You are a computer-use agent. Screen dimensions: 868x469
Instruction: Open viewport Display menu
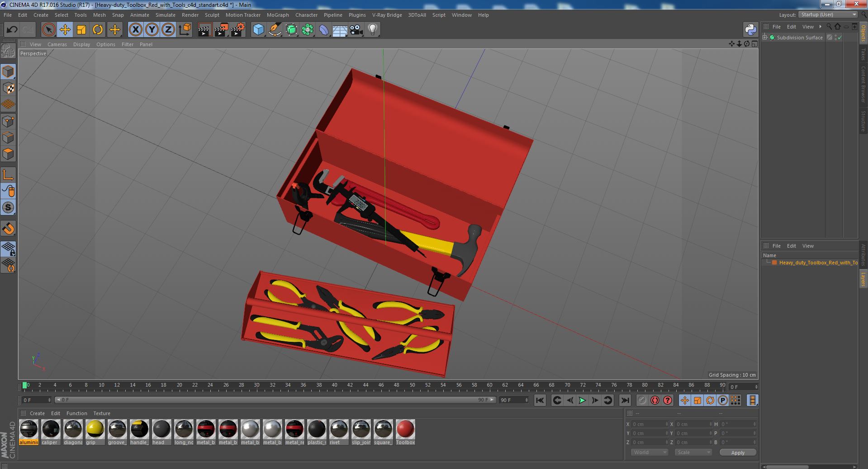[x=81, y=44]
